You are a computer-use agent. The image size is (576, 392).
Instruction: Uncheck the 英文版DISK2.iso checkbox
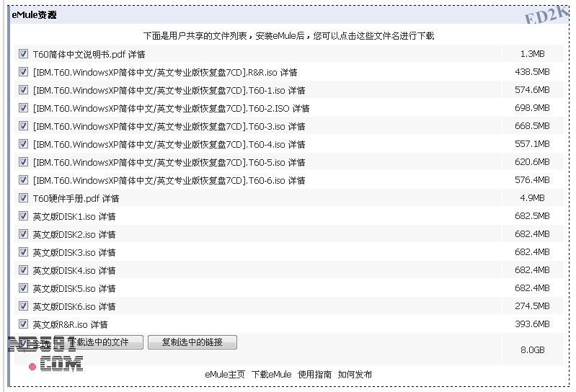pos(23,233)
